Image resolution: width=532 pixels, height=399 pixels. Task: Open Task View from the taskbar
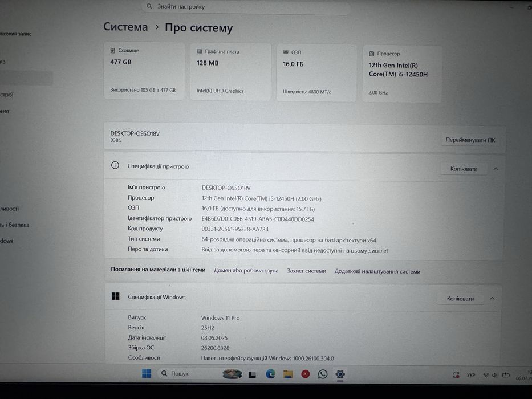pyautogui.click(x=252, y=374)
